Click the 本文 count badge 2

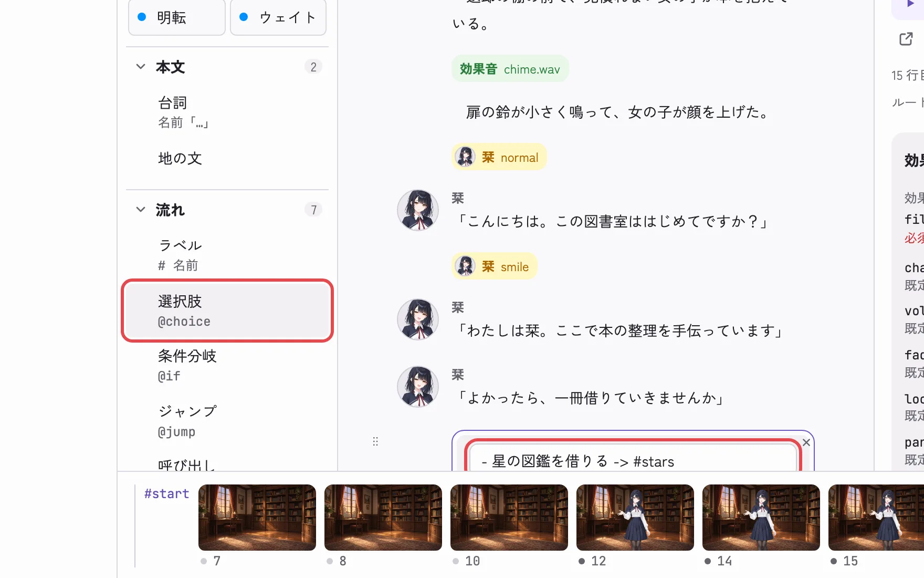[x=313, y=67]
